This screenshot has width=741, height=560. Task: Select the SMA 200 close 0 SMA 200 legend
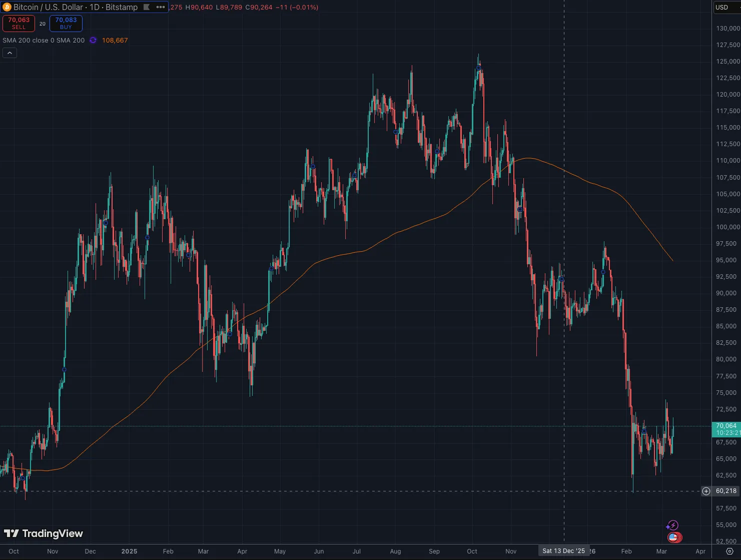point(44,41)
